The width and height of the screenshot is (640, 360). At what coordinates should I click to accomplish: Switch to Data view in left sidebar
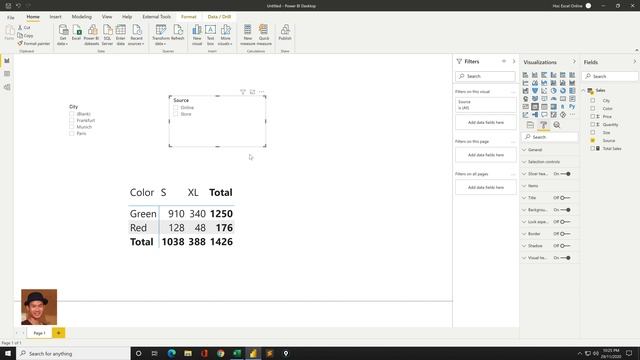pos(7,74)
